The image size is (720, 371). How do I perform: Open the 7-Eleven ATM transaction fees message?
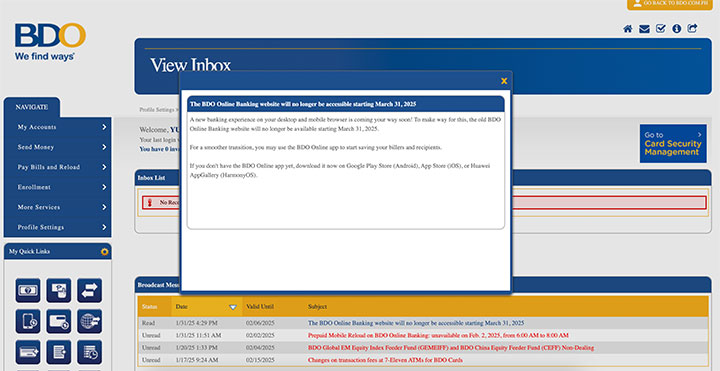(x=385, y=360)
